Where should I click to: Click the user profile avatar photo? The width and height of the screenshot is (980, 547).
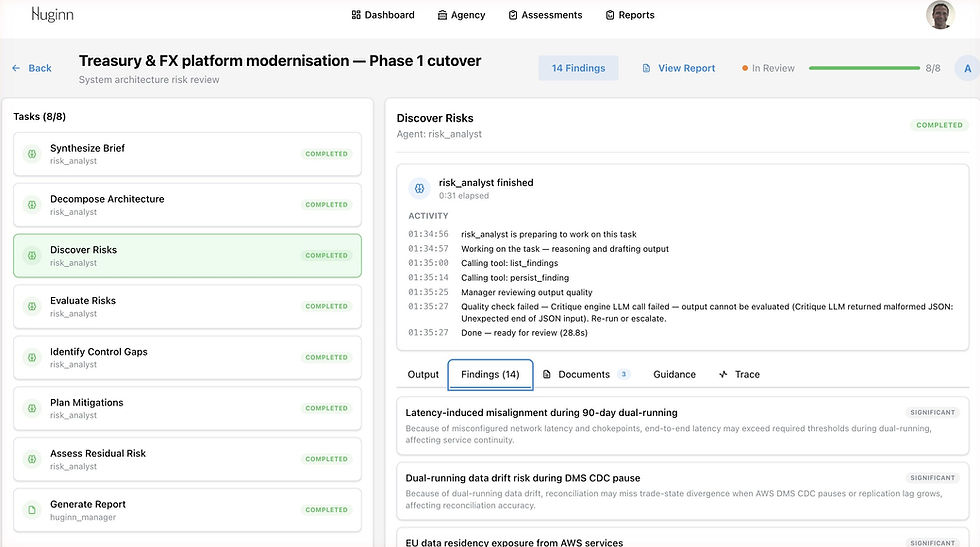click(x=939, y=15)
